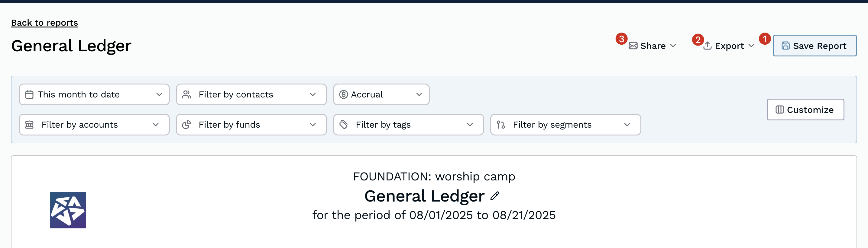The height and width of the screenshot is (248, 868).
Task: Go back via Back to reports link
Action: [44, 23]
